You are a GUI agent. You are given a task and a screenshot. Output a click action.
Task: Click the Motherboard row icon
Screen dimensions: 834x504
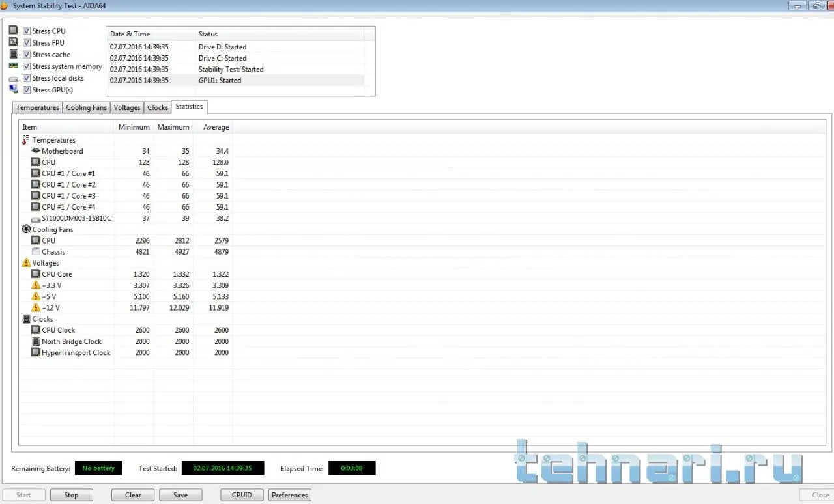pos(36,151)
